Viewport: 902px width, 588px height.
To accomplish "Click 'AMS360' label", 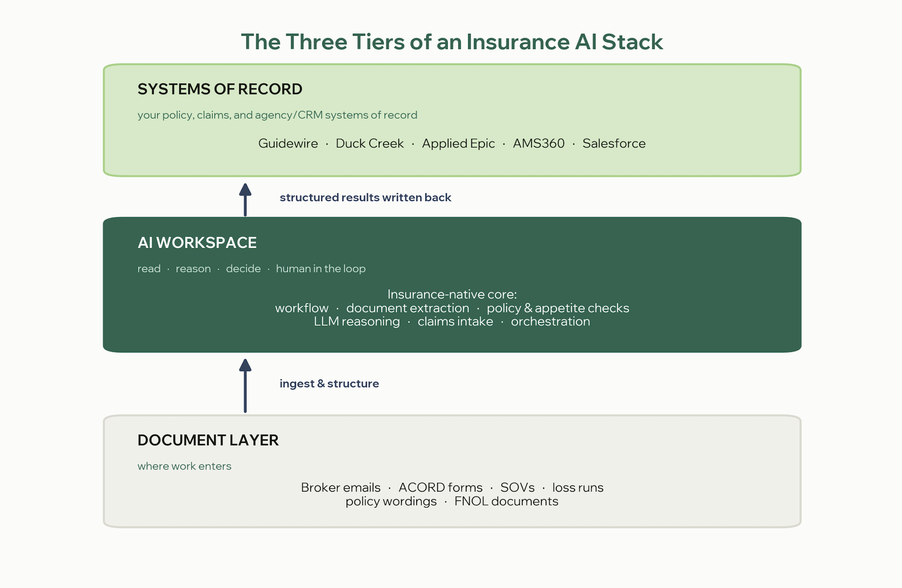I will 539,143.
